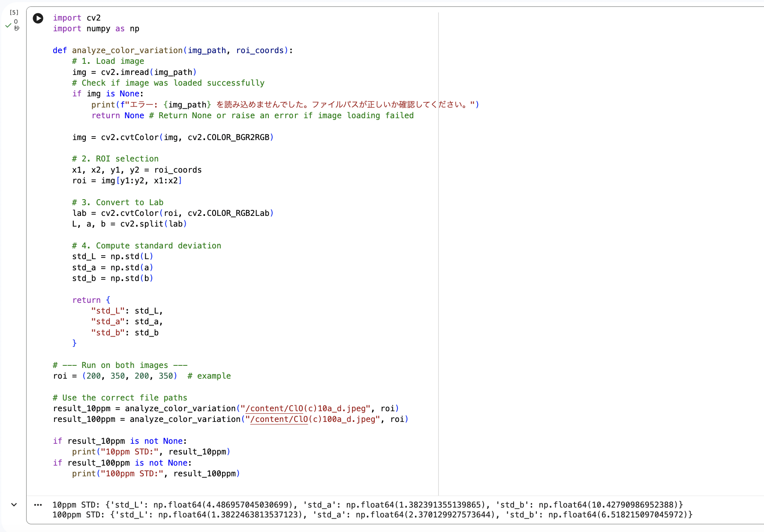
Task: Click the analyze_color_variation function definition
Action: (x=126, y=50)
